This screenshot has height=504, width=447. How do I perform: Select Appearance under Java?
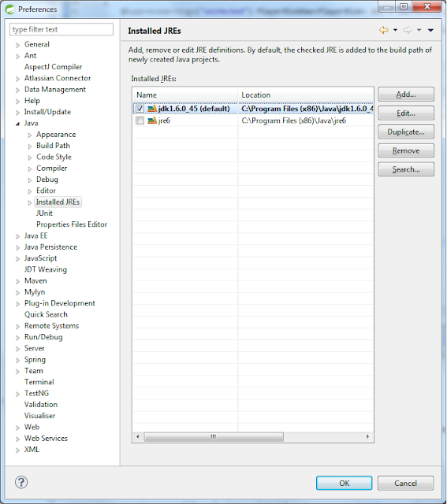56,135
